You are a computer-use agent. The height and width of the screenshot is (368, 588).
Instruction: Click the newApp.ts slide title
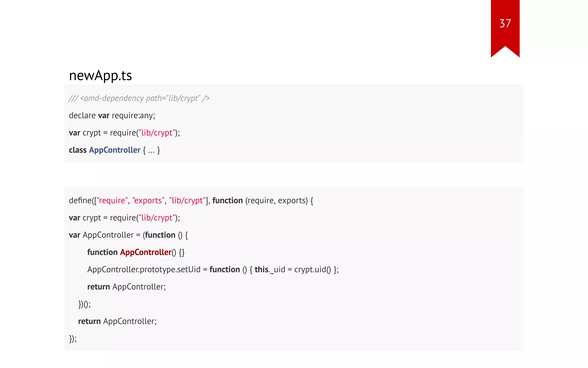click(100, 76)
